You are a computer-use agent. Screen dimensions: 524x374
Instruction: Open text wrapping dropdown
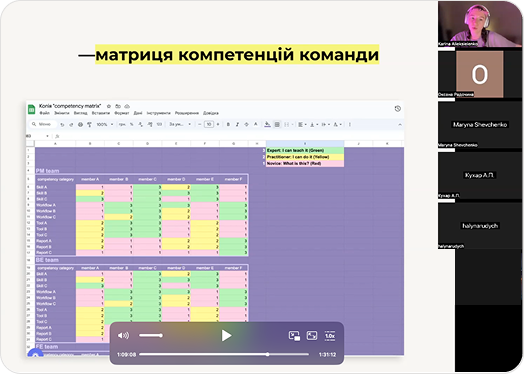coord(325,124)
